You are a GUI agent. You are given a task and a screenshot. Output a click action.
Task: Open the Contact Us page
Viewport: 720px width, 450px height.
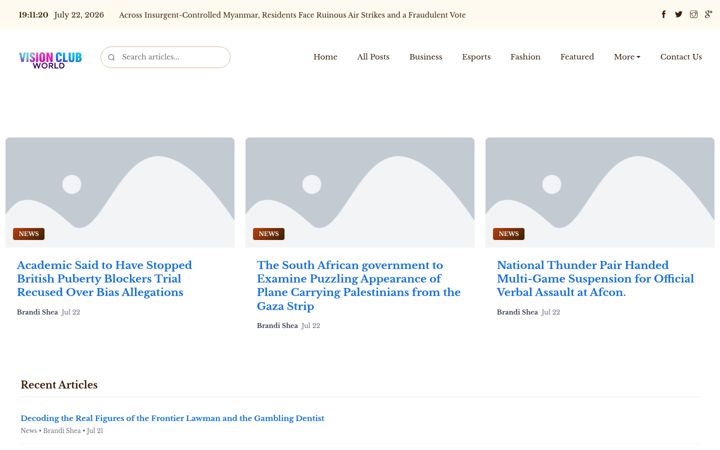[x=681, y=57]
